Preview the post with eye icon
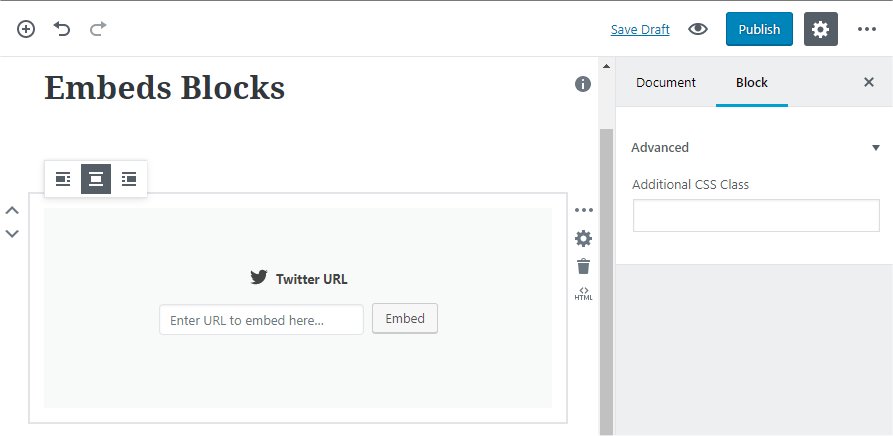The width and height of the screenshot is (893, 436). click(x=698, y=29)
